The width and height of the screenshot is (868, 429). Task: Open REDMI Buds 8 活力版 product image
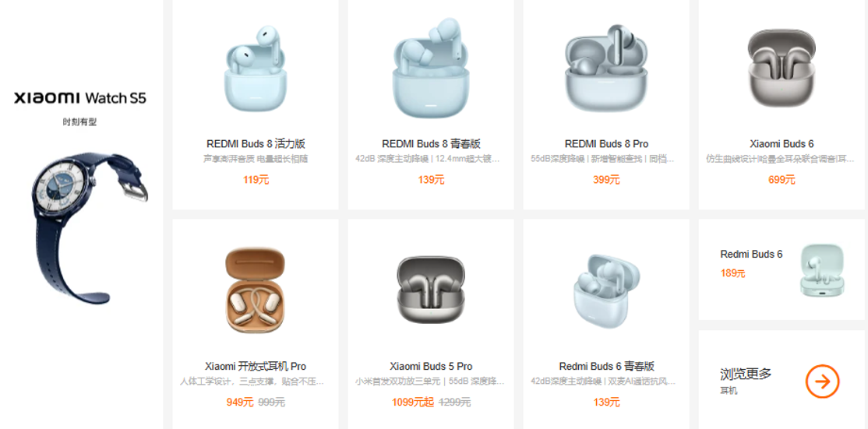pyautogui.click(x=256, y=70)
